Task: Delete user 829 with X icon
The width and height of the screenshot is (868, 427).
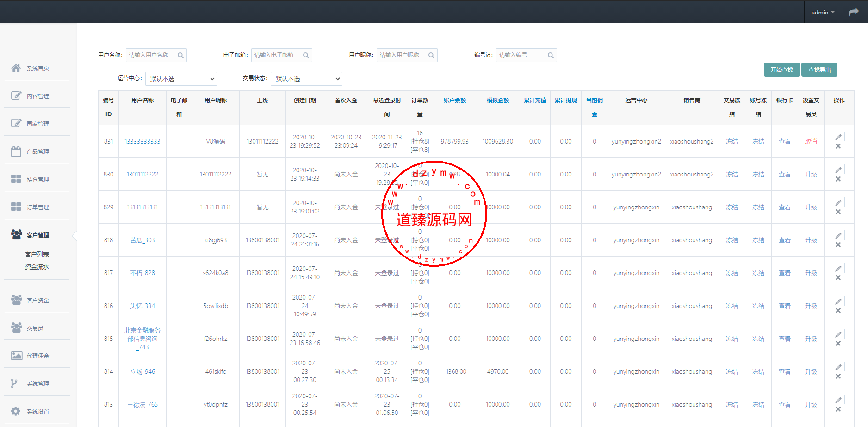Action: click(838, 212)
